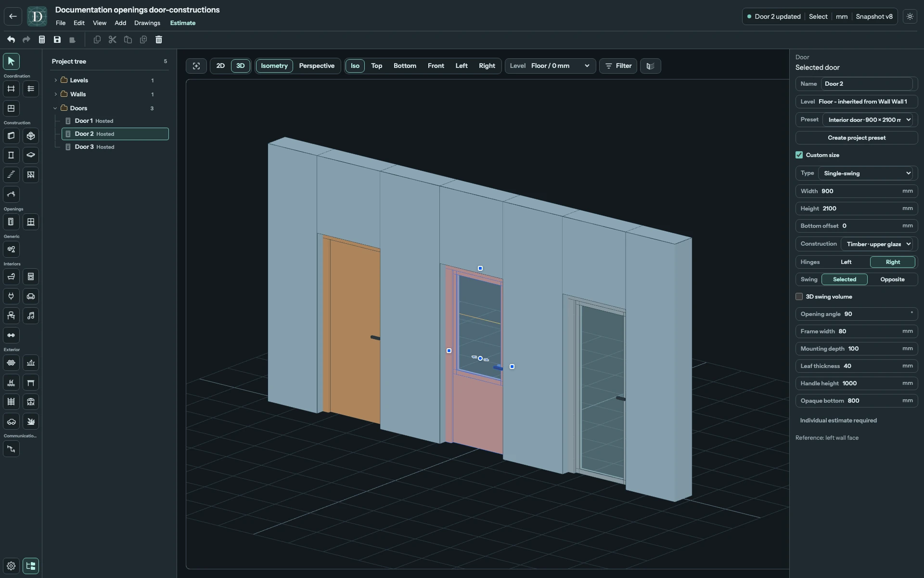
Task: Uncheck the Custom size checkbox
Action: [x=799, y=155]
